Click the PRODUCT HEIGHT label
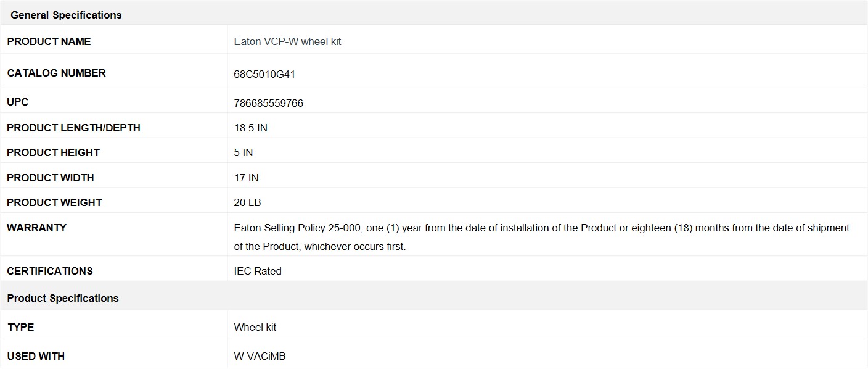The height and width of the screenshot is (369, 868). [x=53, y=152]
